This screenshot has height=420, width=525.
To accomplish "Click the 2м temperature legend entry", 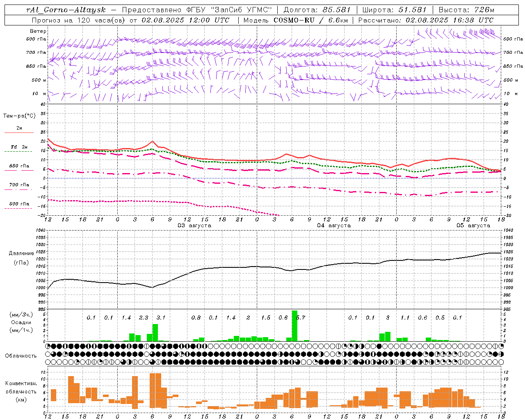I will 19,128.
